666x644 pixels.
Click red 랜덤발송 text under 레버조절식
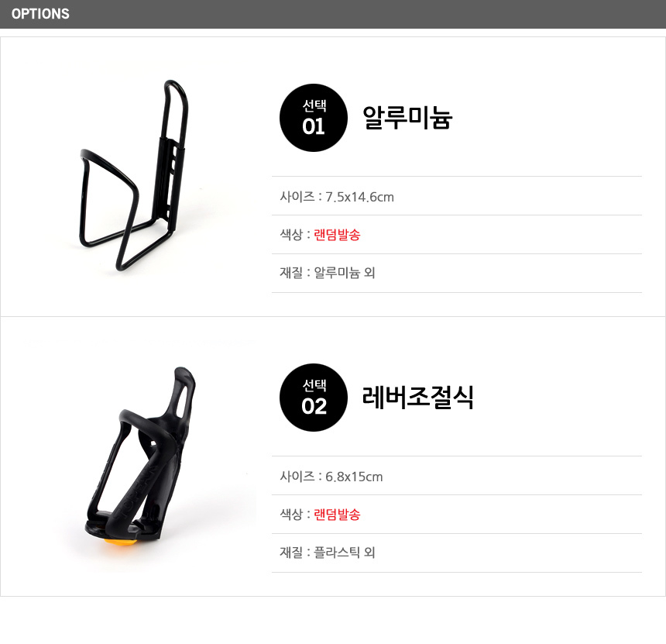[337, 515]
